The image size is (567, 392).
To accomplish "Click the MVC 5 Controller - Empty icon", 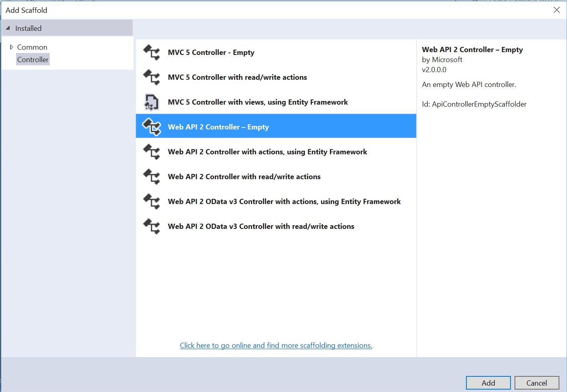I will click(x=151, y=53).
